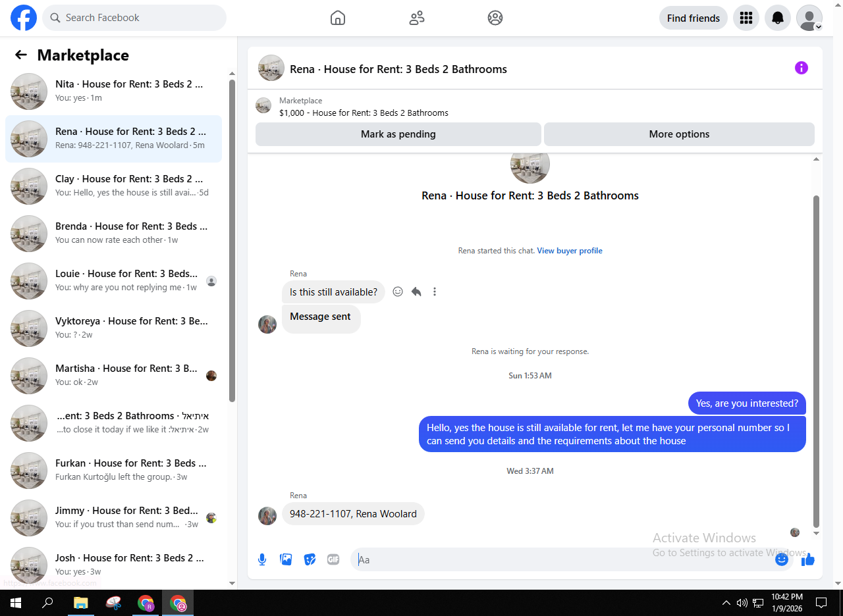Open the clock showing 10:42 PM
This screenshot has height=616, width=843.
[786, 602]
